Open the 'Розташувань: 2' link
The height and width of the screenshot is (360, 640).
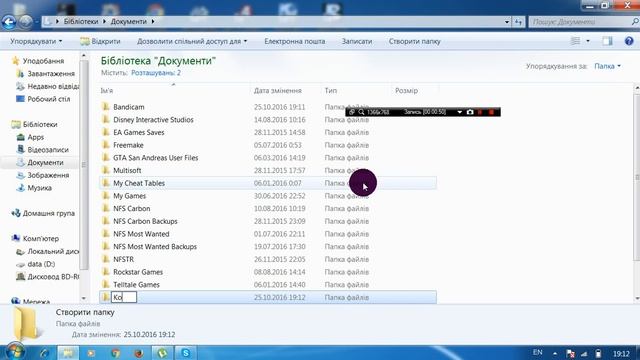pyautogui.click(x=156, y=73)
